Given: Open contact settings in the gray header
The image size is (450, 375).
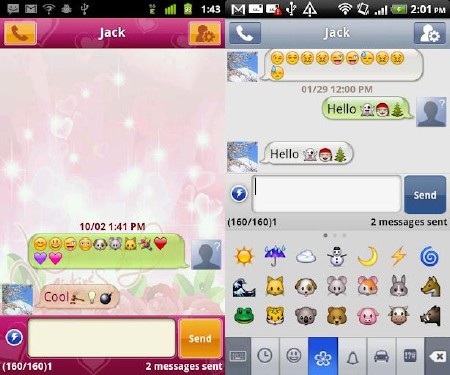Looking at the screenshot, I should [x=430, y=33].
